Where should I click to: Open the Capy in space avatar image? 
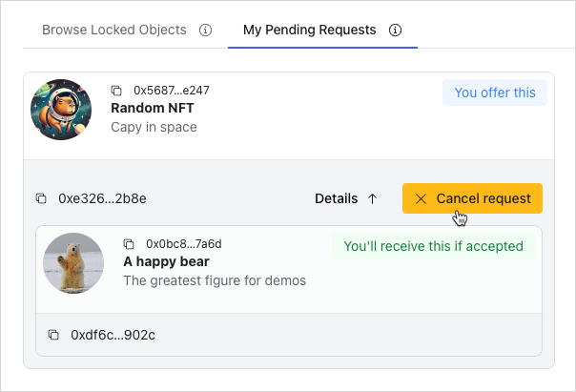pos(61,110)
